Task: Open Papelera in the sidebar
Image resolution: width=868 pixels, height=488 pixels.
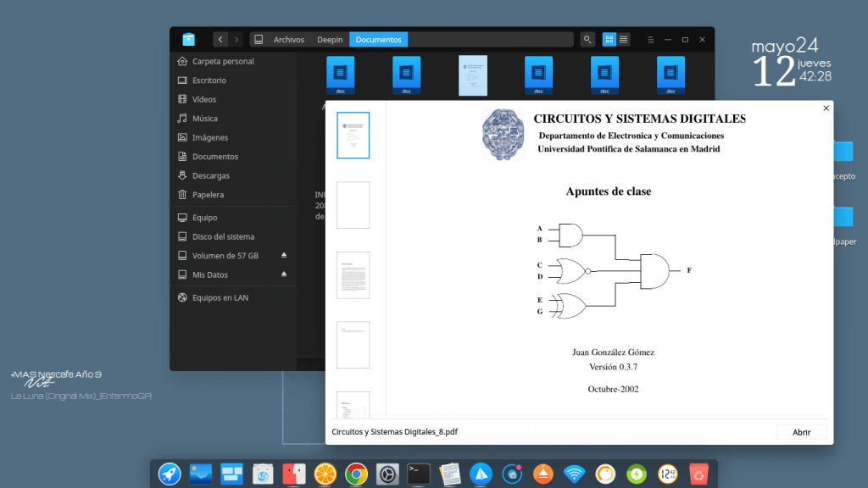Action: tap(208, 195)
